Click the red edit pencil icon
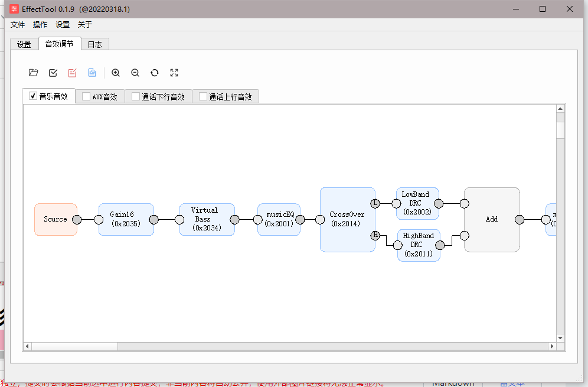The image size is (588, 387). (73, 73)
